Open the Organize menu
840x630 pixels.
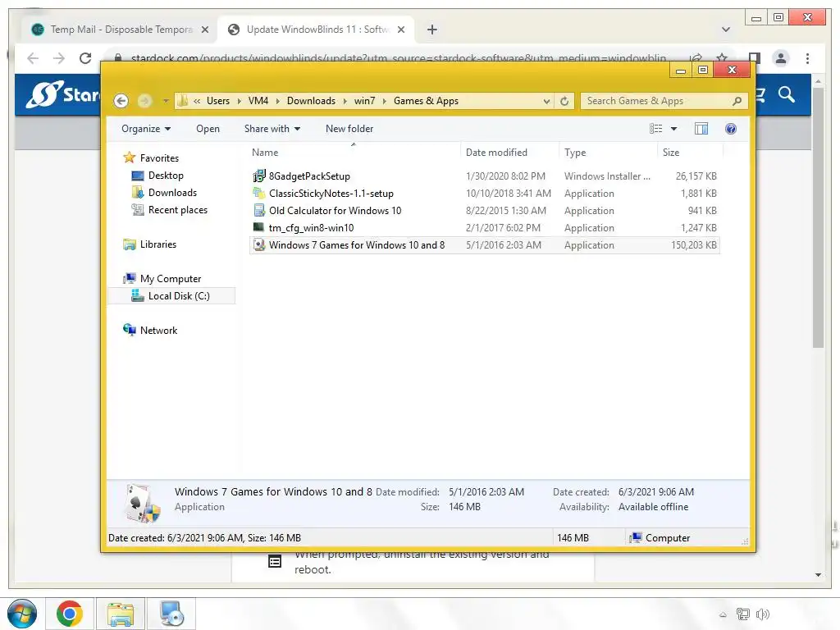pyautogui.click(x=146, y=129)
